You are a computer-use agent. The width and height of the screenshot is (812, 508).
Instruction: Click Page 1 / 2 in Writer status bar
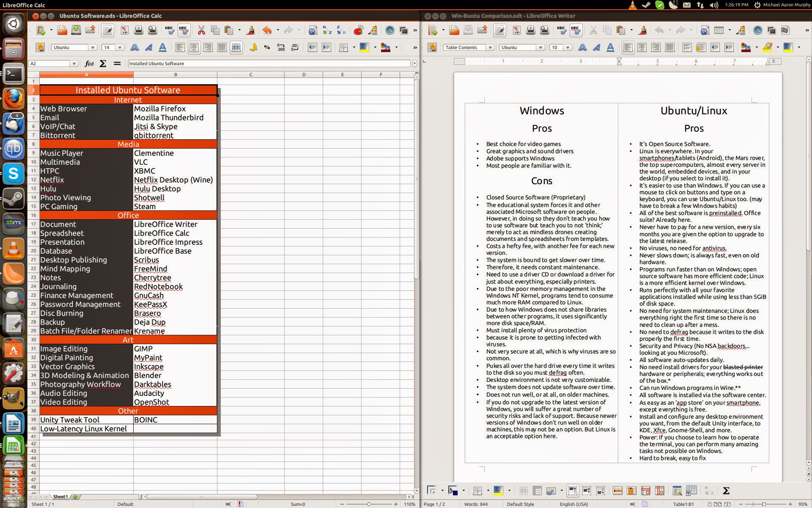click(x=434, y=504)
